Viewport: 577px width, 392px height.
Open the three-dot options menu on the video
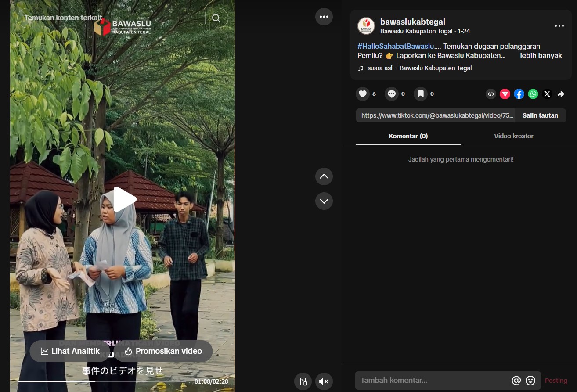point(324,17)
